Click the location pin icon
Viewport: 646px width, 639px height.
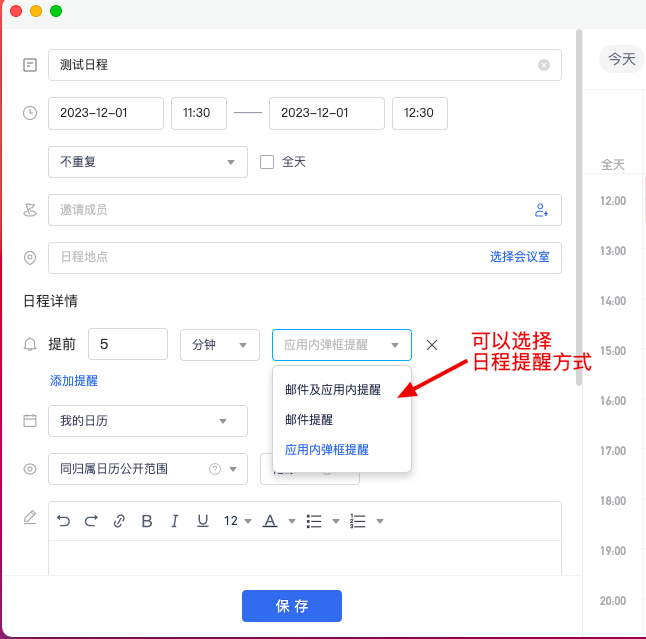pyautogui.click(x=30, y=258)
